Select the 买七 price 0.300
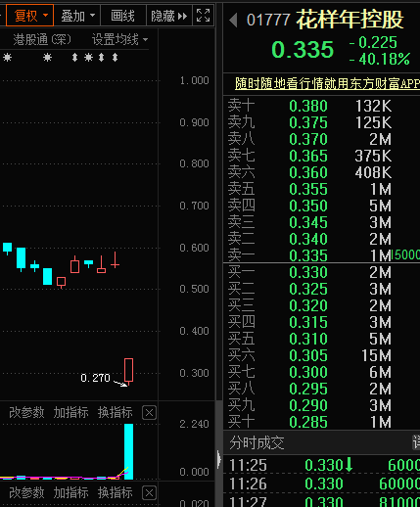 click(x=308, y=372)
